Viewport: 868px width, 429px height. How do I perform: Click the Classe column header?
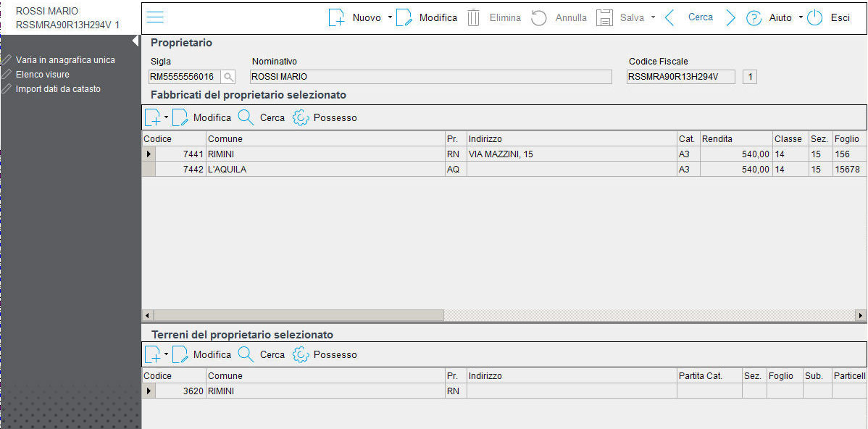coord(790,139)
